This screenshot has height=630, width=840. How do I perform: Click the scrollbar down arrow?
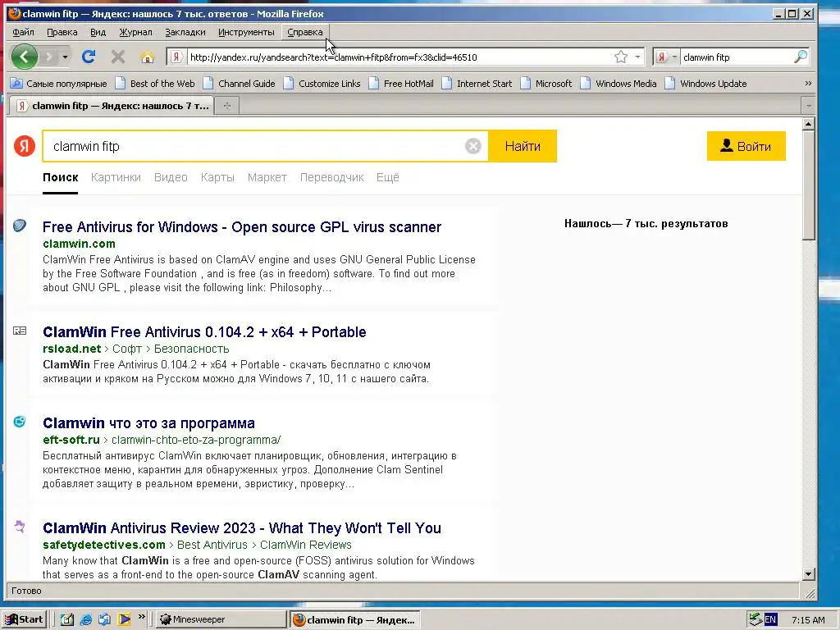click(x=809, y=573)
